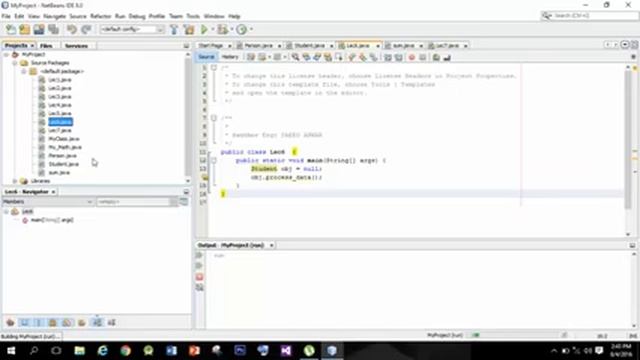The image size is (640, 360).
Task: Click the Comment lines editor icon
Action: tap(436, 58)
